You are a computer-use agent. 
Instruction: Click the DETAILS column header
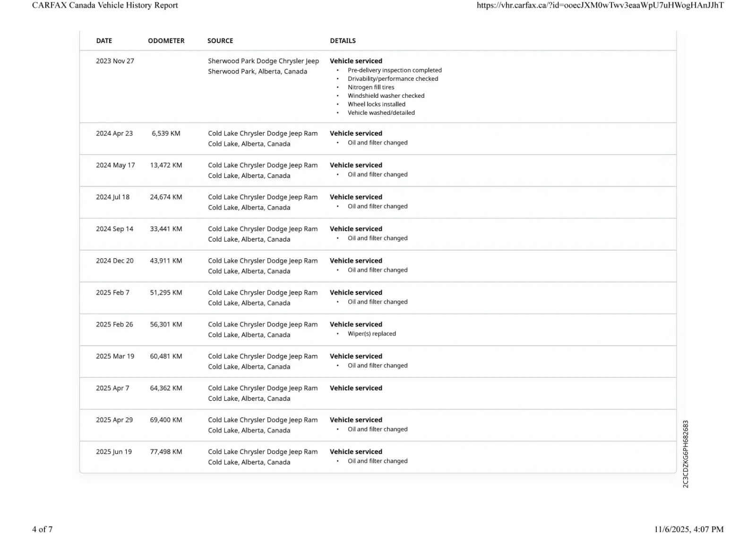(343, 41)
